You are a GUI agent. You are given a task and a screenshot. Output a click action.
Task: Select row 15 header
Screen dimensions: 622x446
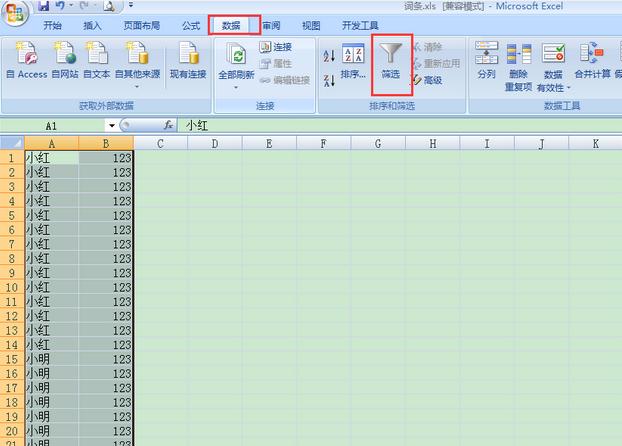point(12,359)
